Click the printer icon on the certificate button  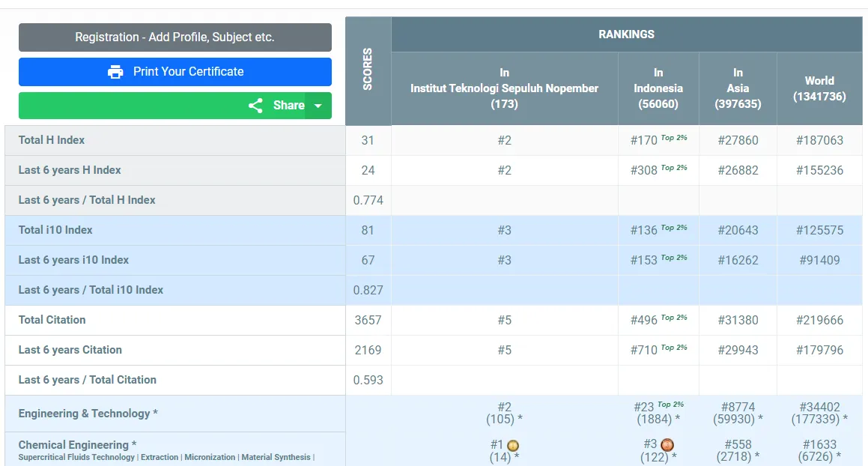click(115, 72)
